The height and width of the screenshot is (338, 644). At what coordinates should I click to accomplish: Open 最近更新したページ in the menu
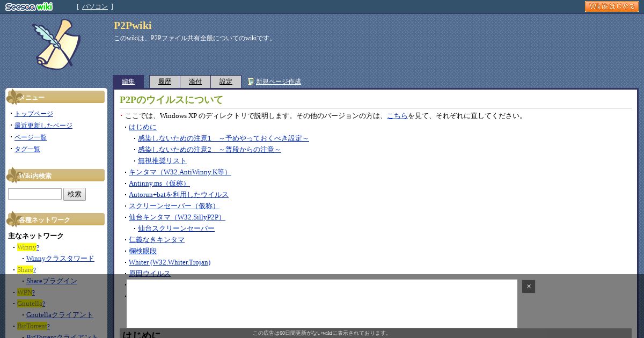pyautogui.click(x=43, y=126)
